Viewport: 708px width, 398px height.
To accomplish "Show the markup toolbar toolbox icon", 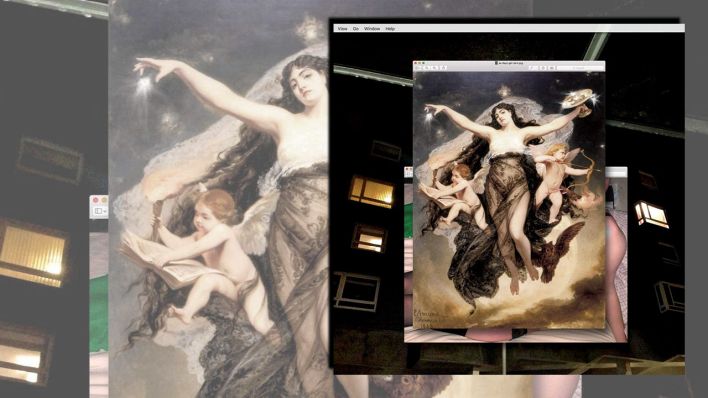I will tap(552, 68).
